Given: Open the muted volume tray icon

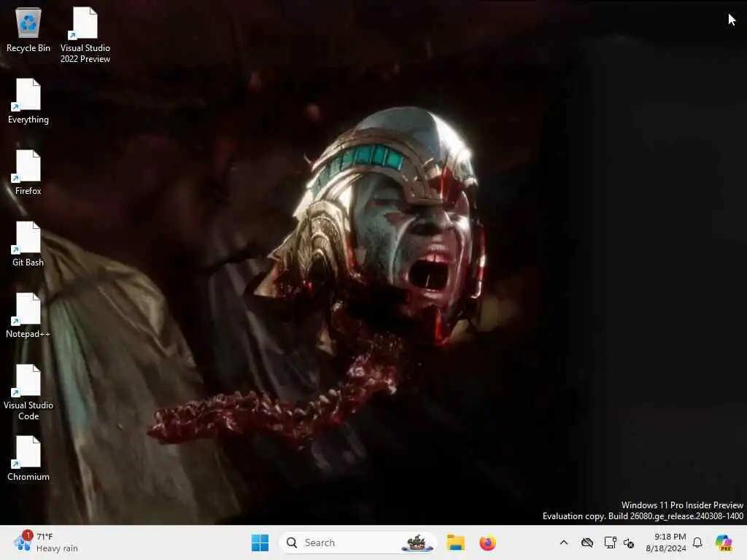Looking at the screenshot, I should point(629,542).
